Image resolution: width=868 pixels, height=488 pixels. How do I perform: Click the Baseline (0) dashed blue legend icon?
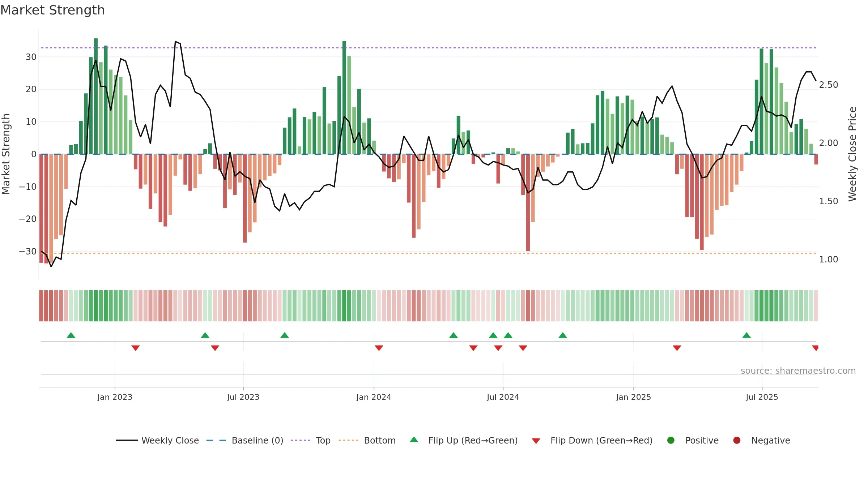click(x=216, y=440)
